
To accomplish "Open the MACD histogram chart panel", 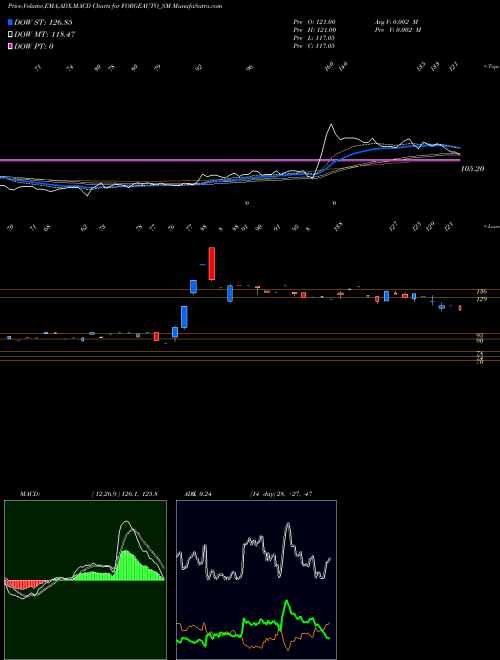I will (85, 580).
